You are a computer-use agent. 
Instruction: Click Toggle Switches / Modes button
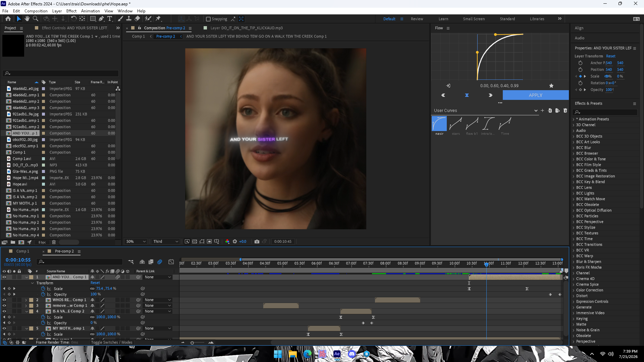tap(112, 343)
